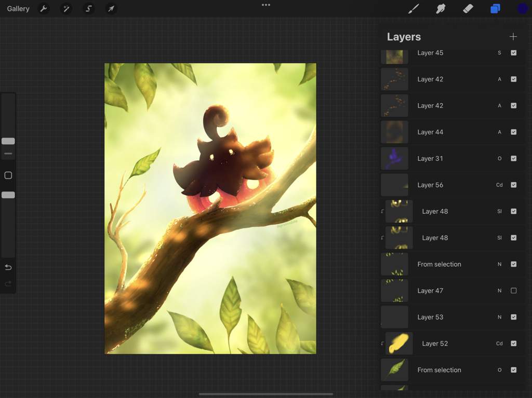This screenshot has height=398, width=532.
Task: Hide Layer 44 using its checkbox
Action: 514,132
